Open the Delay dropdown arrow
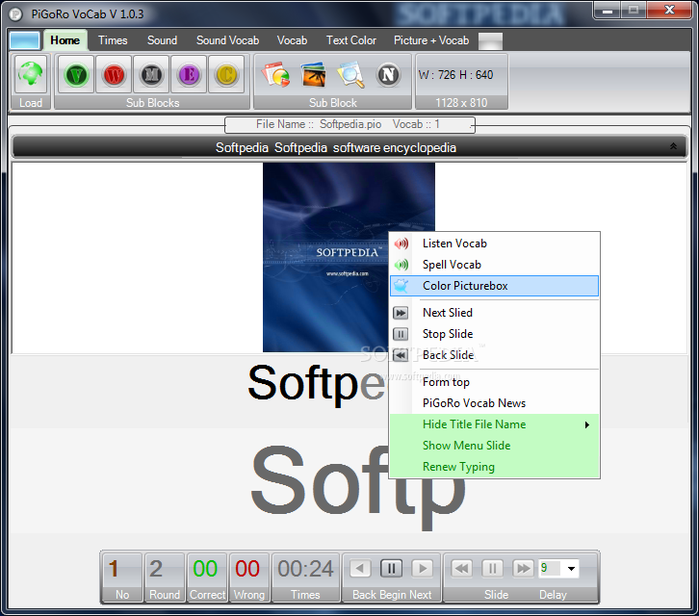The width and height of the screenshot is (699, 616). click(x=571, y=568)
